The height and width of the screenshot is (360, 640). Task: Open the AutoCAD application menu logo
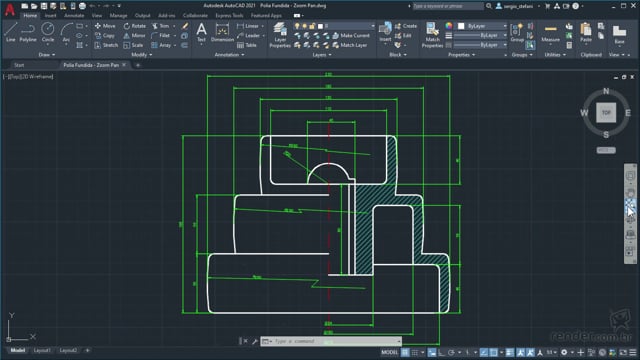tap(9, 9)
